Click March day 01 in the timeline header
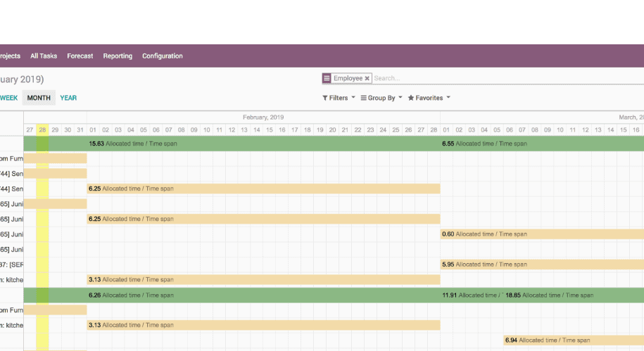This screenshot has width=644, height=351. click(x=446, y=129)
